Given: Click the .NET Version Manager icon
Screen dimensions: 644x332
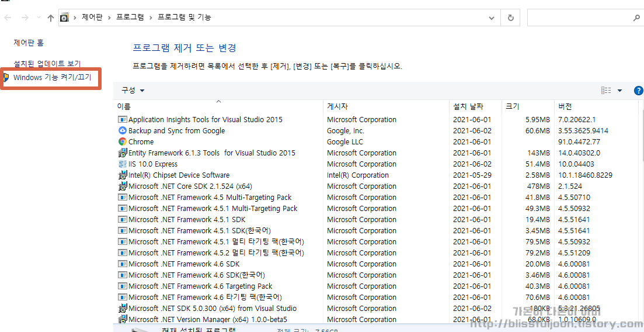Looking at the screenshot, I should pos(123,320).
